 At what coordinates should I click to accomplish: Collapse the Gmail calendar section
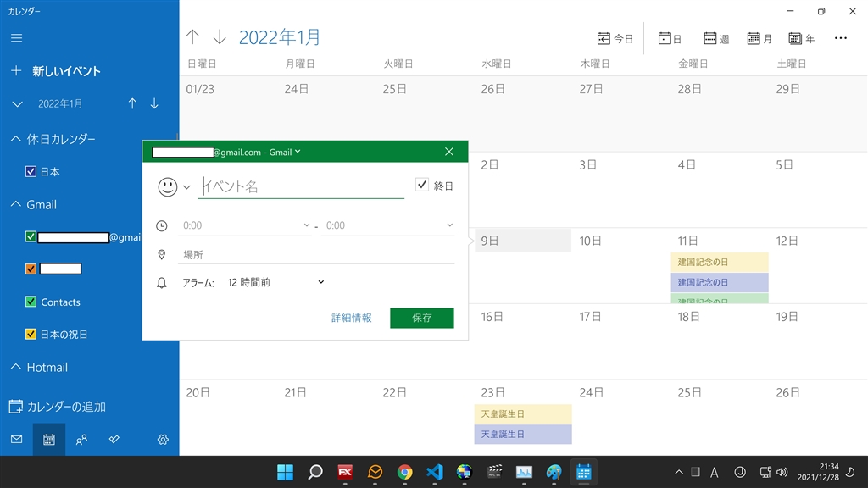[15, 204]
